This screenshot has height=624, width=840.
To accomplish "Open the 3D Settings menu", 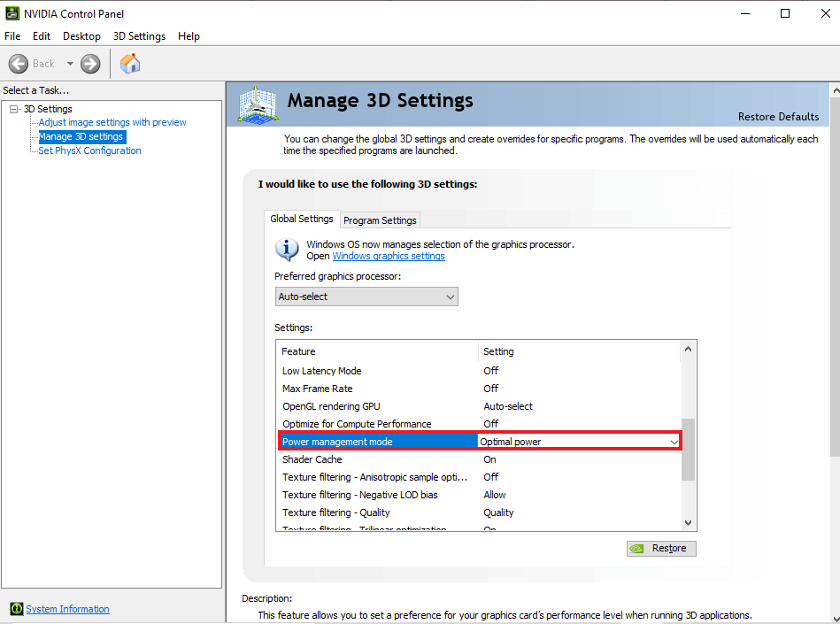I will (x=139, y=36).
